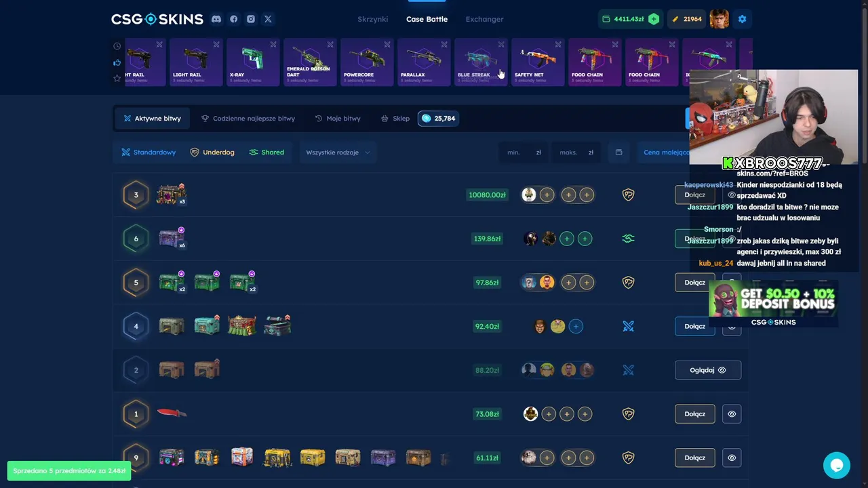Screen dimensions: 868x488
Task: Open the Sklep tab
Action: (x=395, y=119)
